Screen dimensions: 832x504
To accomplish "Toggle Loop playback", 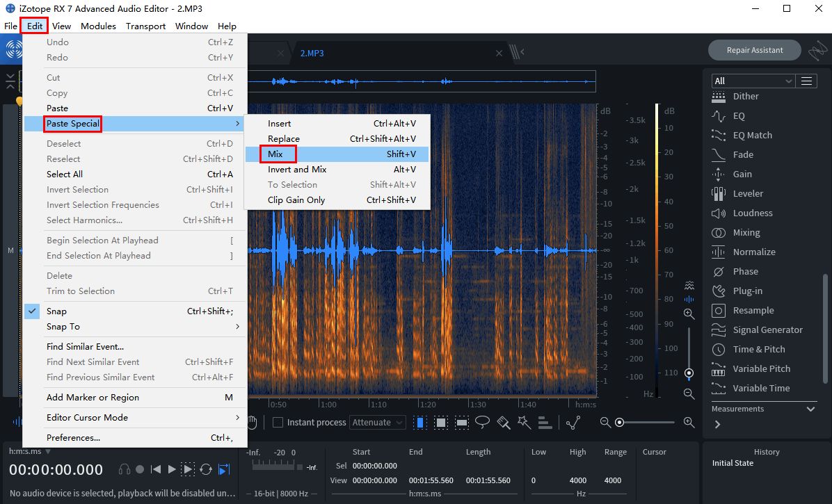I will tap(206, 469).
